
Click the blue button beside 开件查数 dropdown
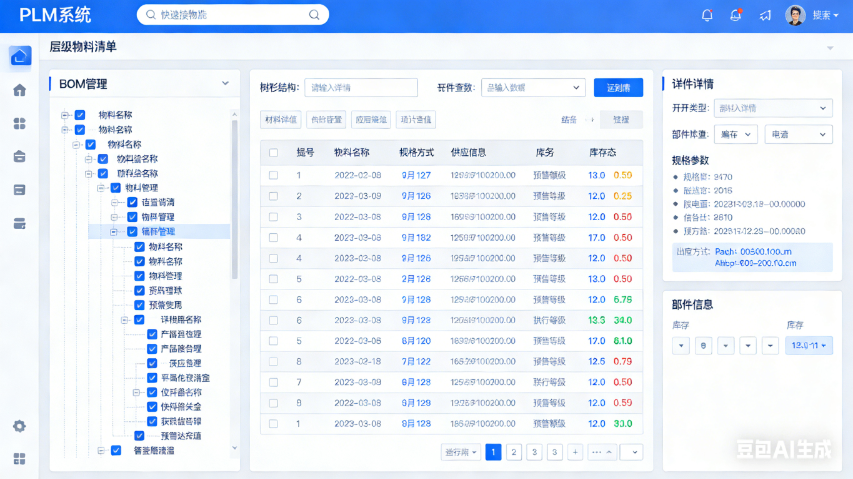pyautogui.click(x=618, y=88)
